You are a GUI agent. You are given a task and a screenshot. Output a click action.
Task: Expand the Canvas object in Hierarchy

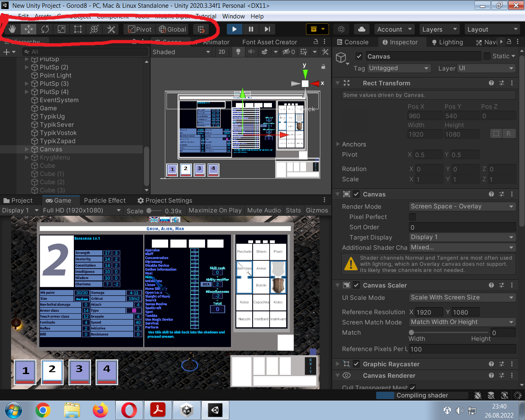point(27,149)
